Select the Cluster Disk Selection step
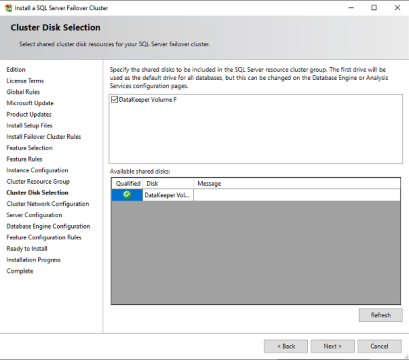409x360 pixels. [37, 193]
